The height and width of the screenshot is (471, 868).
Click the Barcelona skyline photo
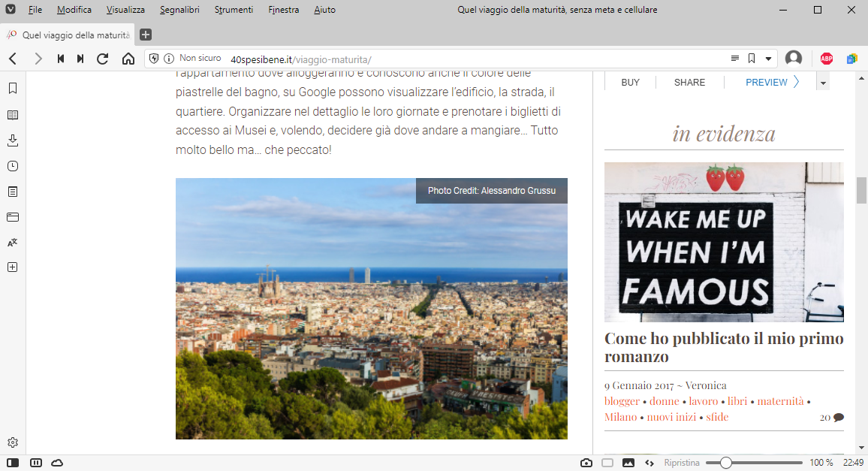coord(372,309)
